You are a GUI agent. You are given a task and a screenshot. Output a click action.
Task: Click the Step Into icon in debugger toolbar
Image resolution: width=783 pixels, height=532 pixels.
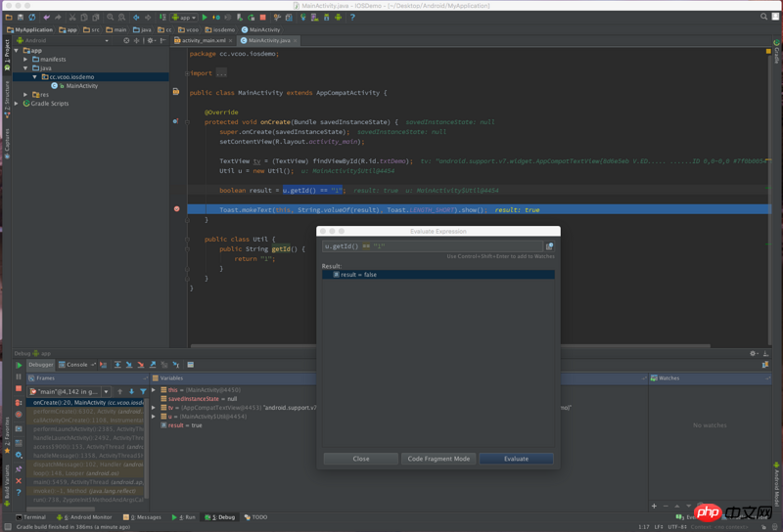click(x=129, y=365)
